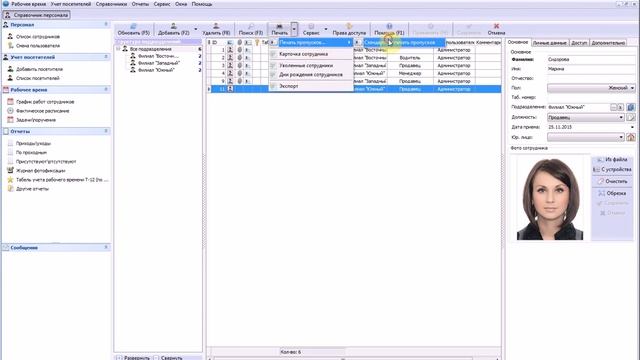Open the Присутствуют/отсутствуют report
Image resolution: width=640 pixels, height=360 pixels.
click(x=46, y=162)
